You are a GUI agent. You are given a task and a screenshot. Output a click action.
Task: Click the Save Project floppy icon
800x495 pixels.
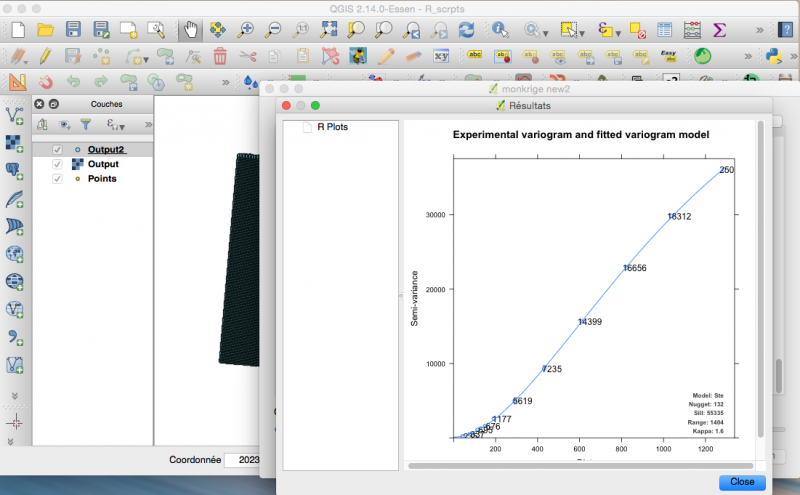tap(73, 29)
